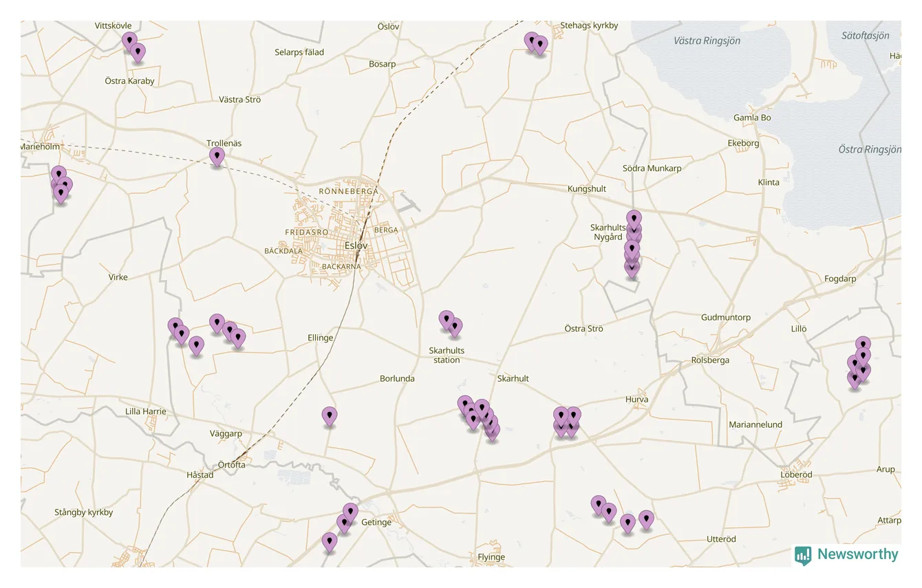Click the Löberöd label
Image resolution: width=922 pixels, height=588 pixels.
[x=796, y=475]
